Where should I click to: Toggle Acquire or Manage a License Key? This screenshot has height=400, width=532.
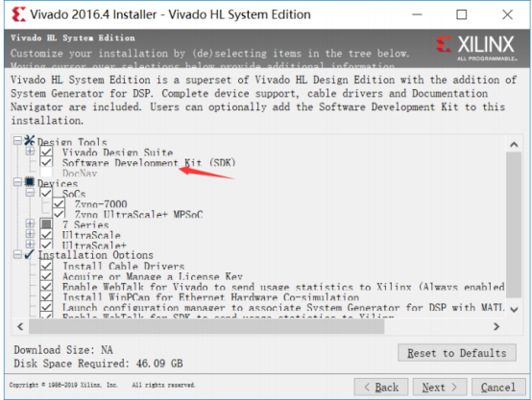(x=46, y=276)
